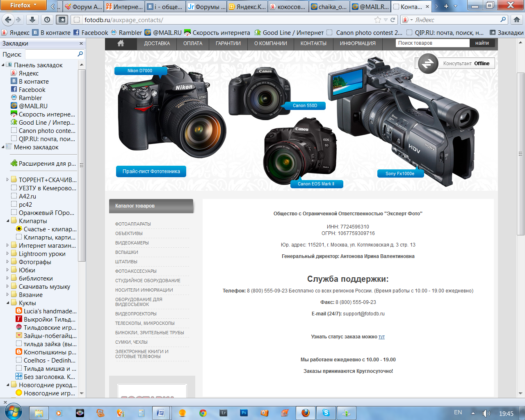Click the Sony Fx1000e label
525x420 pixels.
[400, 173]
